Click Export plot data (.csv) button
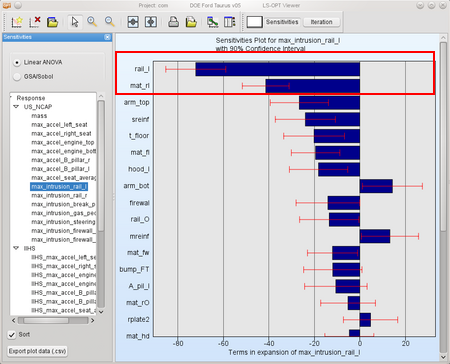This screenshot has height=364, width=450. (37, 351)
